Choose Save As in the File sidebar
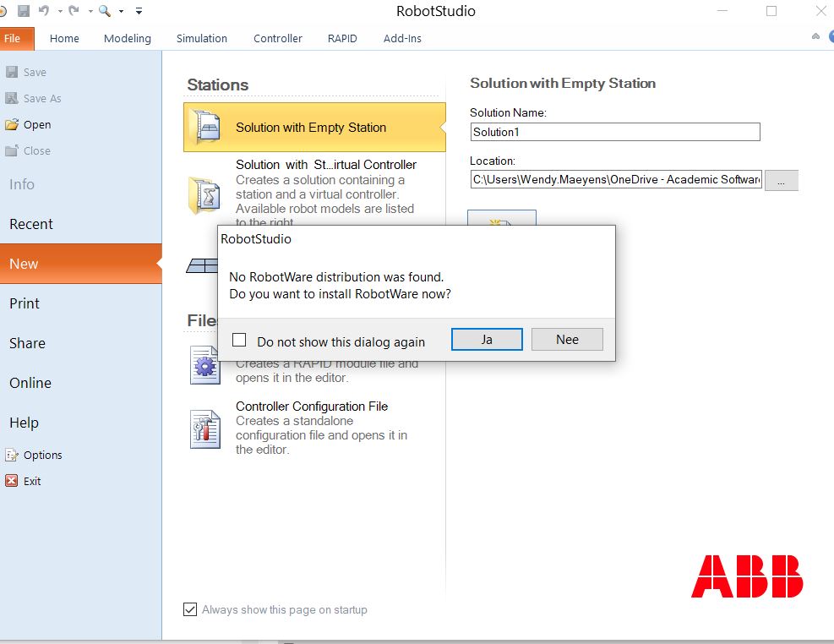The width and height of the screenshot is (834, 644). click(x=34, y=98)
